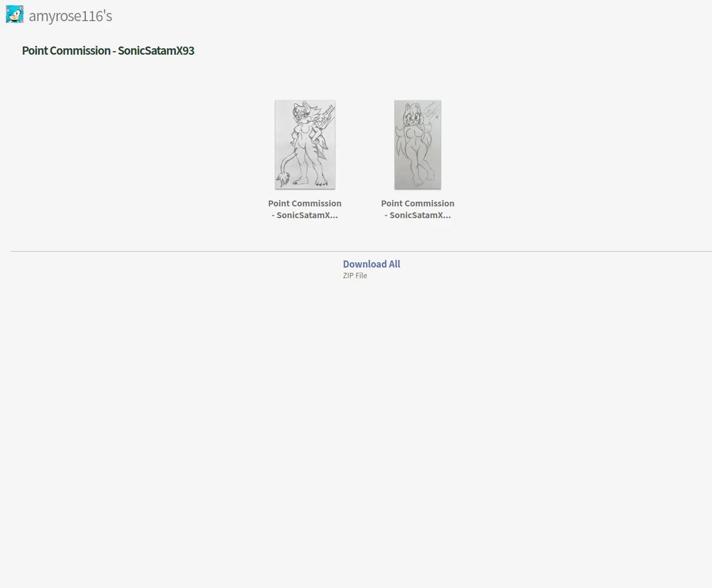Click the amyrose116 avatar icon
This screenshot has width=712, height=588.
tap(15, 14)
